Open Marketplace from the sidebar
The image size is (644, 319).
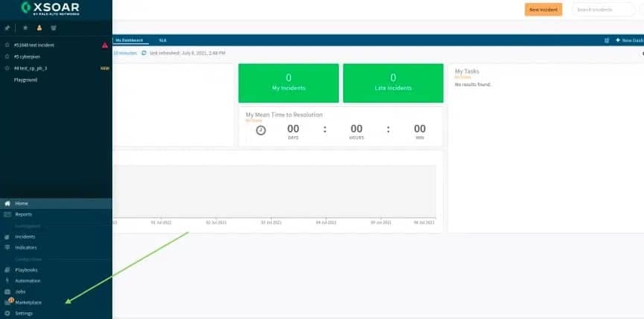[28, 303]
